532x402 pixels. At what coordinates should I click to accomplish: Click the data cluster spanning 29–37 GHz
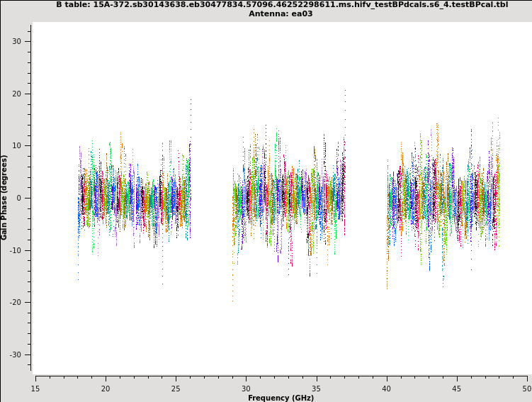289,198
